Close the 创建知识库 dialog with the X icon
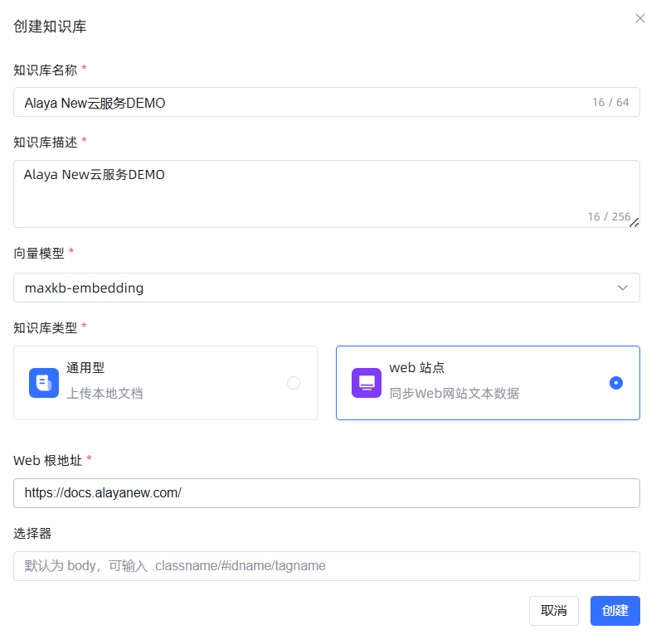Screen dimensions: 661x644 coord(639,18)
